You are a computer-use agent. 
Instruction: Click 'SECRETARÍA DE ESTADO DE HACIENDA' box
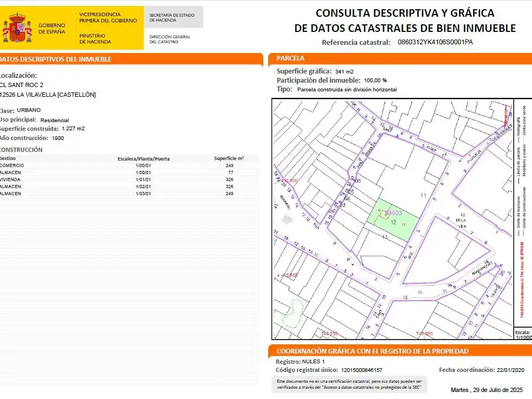174,17
